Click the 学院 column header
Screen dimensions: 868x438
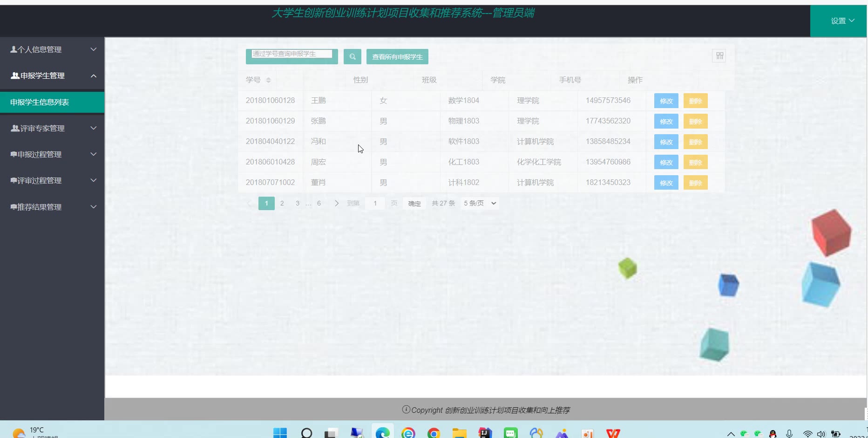pyautogui.click(x=498, y=80)
